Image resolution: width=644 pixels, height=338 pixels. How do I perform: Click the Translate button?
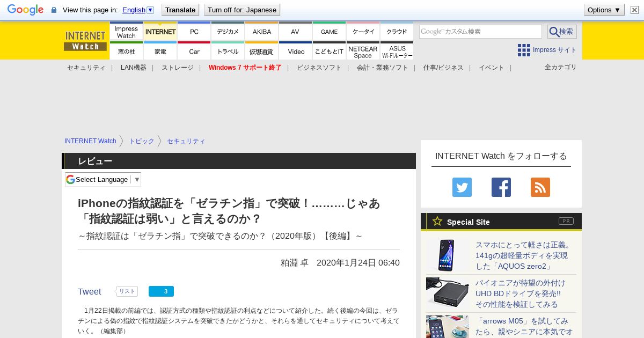click(x=180, y=10)
